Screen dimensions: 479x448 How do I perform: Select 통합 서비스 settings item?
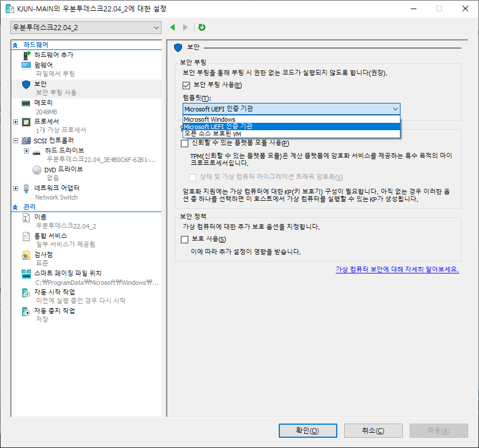(86, 240)
